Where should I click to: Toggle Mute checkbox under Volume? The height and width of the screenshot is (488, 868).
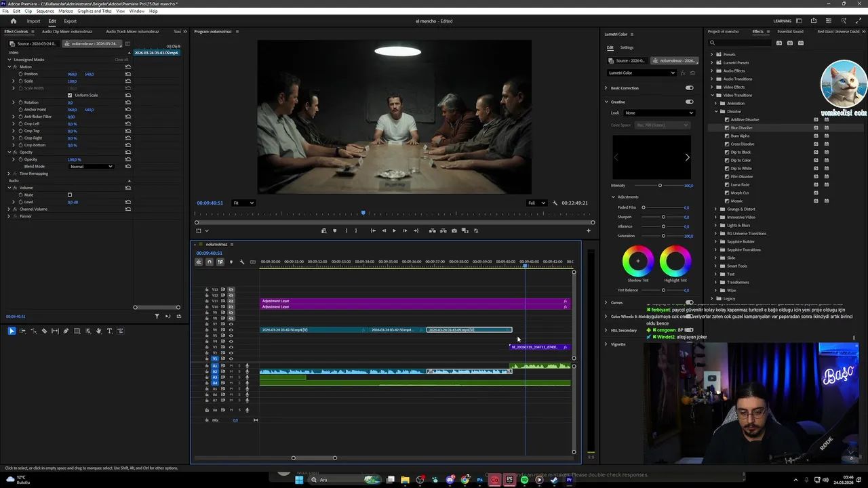click(x=69, y=195)
